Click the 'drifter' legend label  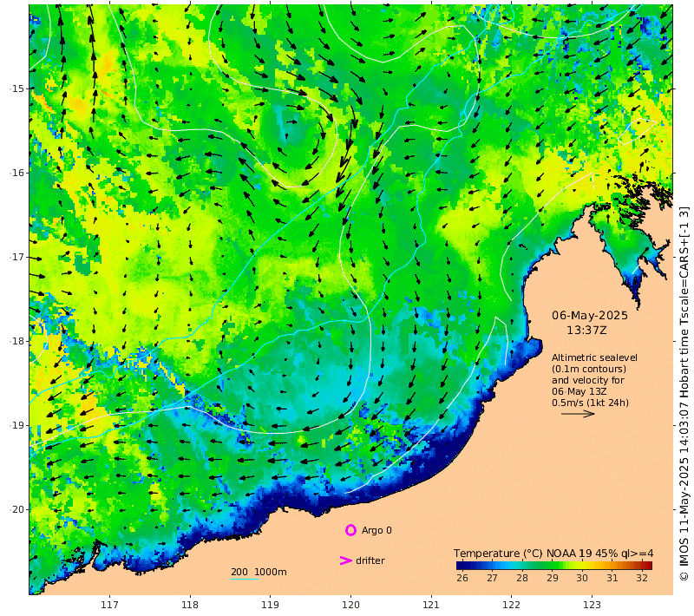[x=370, y=560]
